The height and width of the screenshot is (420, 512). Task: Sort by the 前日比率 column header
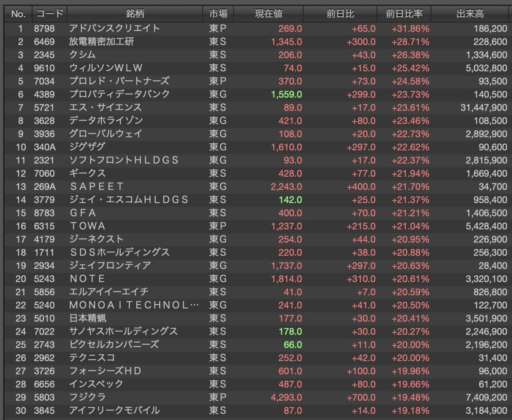[x=404, y=14]
